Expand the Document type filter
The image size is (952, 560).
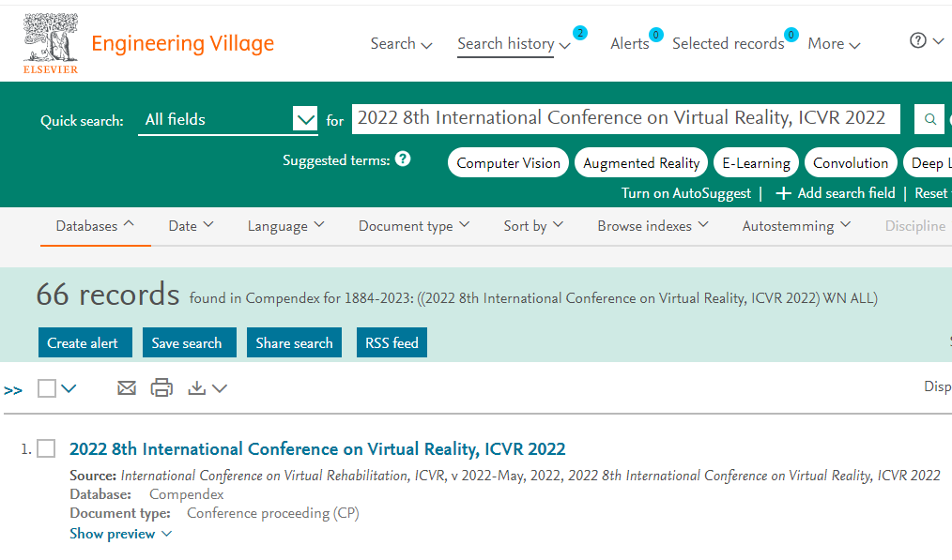pyautogui.click(x=414, y=226)
